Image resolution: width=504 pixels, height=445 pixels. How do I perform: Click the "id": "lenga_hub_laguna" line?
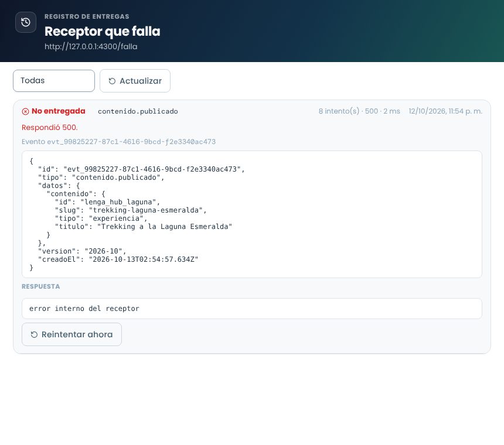(x=107, y=202)
